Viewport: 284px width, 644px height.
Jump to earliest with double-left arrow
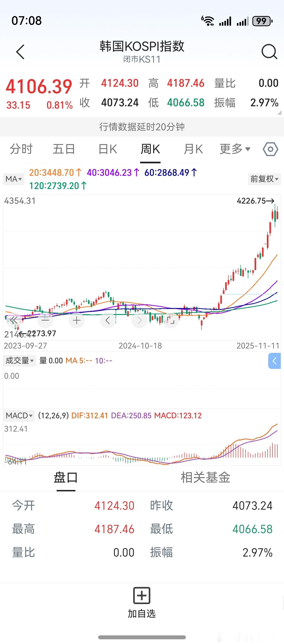coord(14,320)
